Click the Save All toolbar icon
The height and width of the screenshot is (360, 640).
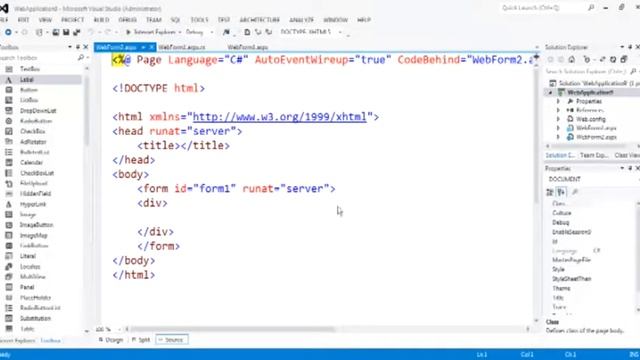76,32
